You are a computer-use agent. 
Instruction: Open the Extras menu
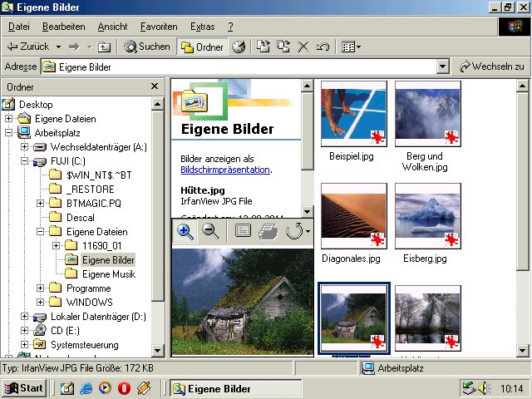click(203, 27)
